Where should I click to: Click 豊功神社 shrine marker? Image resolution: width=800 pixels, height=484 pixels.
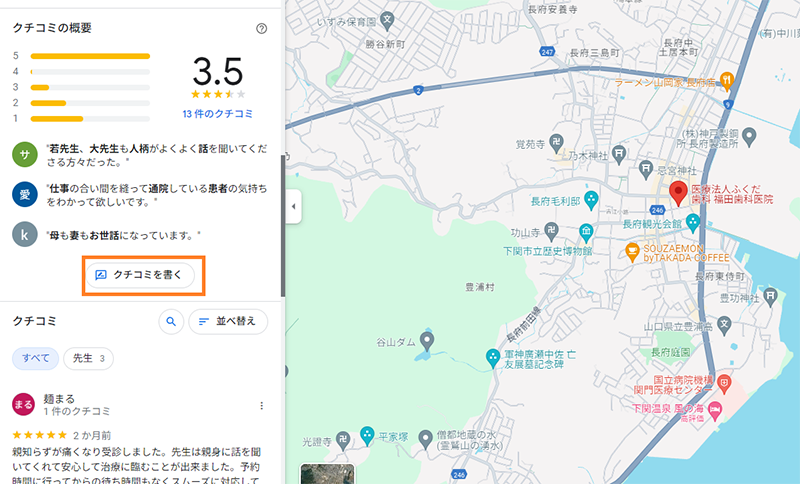(x=770, y=296)
